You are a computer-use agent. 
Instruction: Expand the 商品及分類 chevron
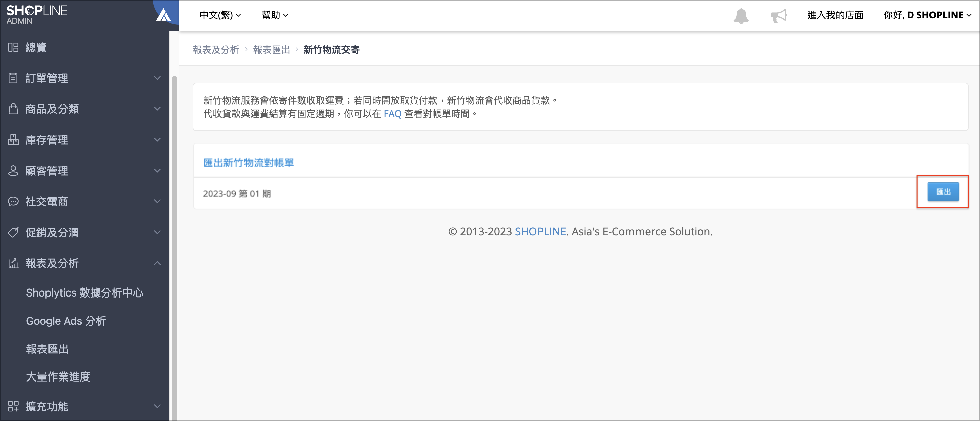(157, 109)
